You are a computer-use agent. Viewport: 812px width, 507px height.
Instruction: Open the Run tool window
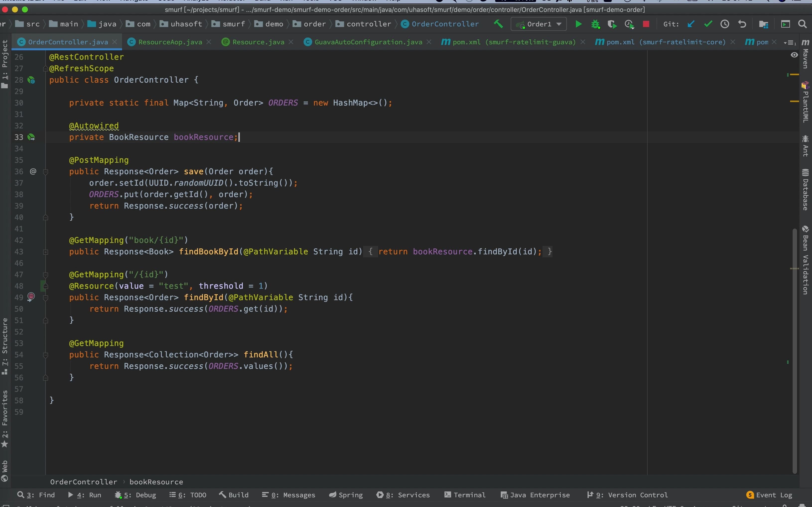(84, 495)
